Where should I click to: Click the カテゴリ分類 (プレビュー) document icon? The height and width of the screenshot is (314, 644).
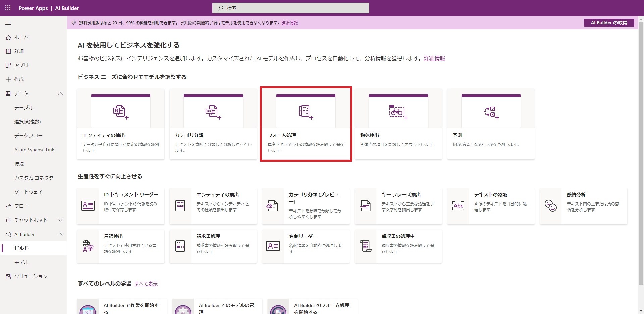pyautogui.click(x=272, y=206)
